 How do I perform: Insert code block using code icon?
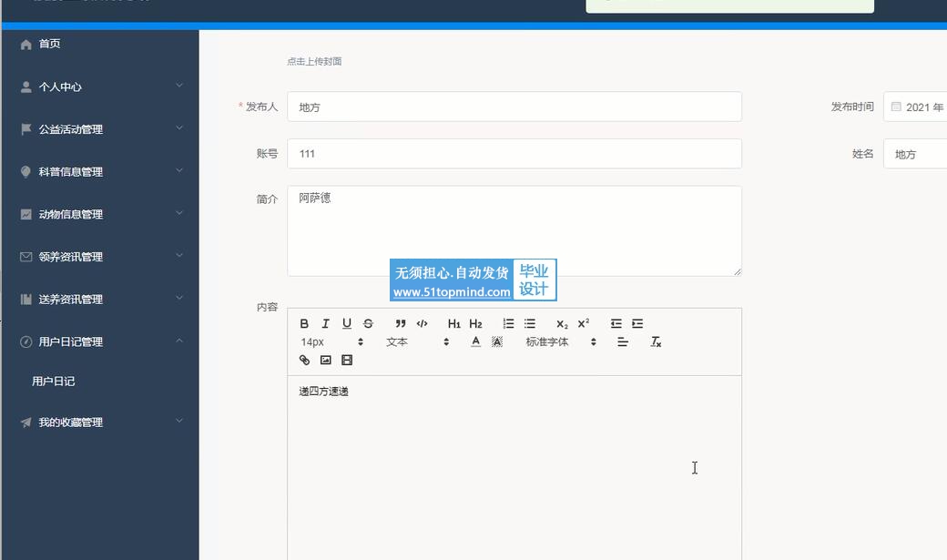click(x=423, y=324)
